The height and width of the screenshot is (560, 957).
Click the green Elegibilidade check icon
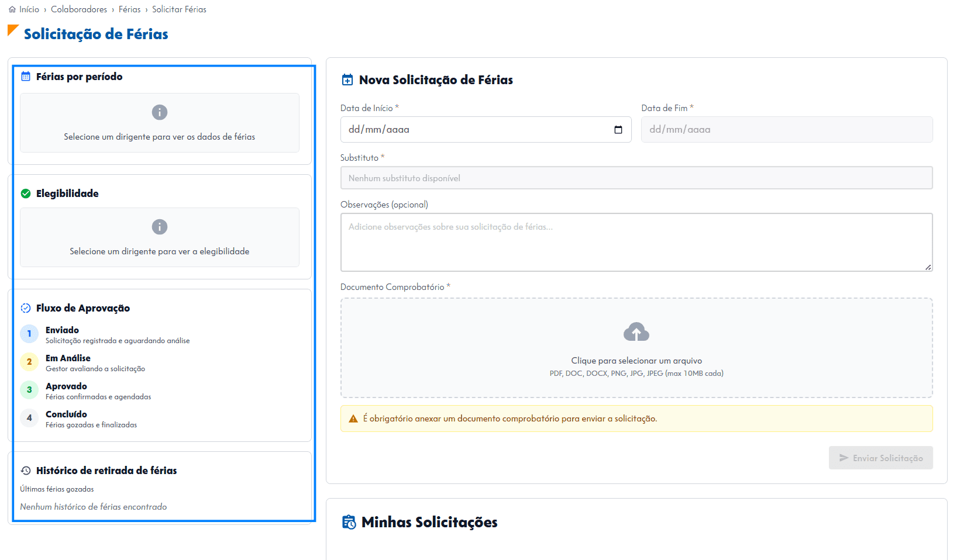[x=26, y=193]
